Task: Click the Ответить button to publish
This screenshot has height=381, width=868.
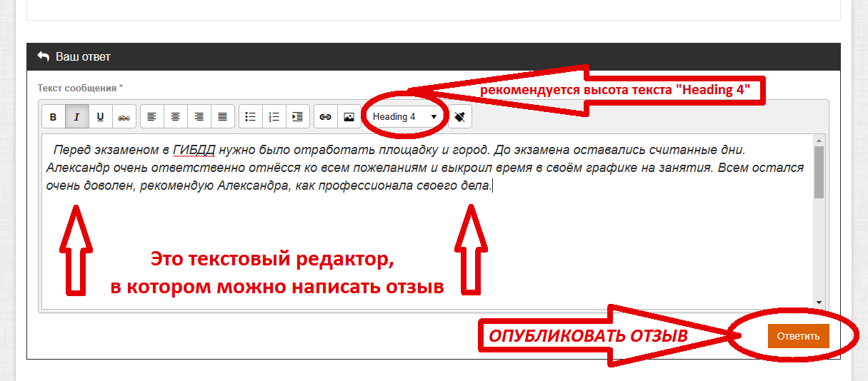Action: click(x=798, y=336)
